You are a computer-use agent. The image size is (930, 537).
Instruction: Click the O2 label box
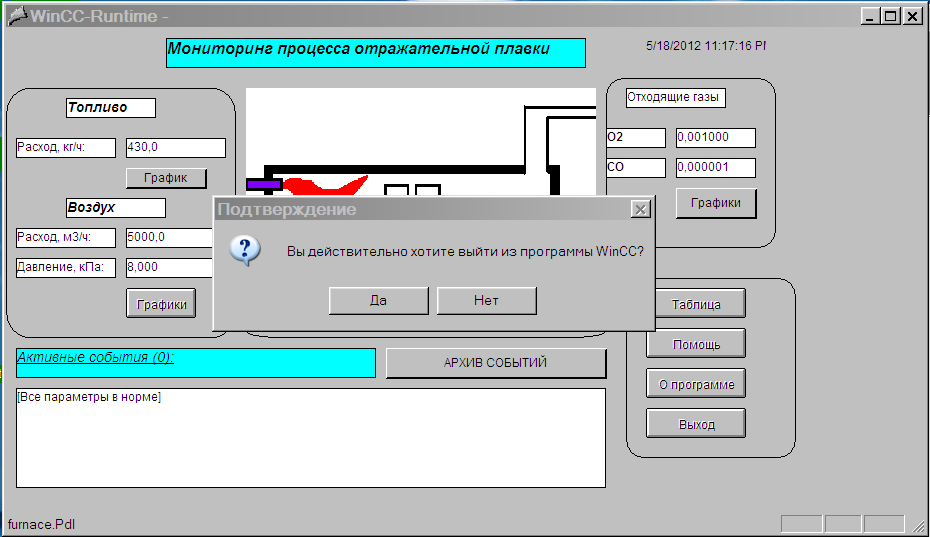click(x=636, y=138)
